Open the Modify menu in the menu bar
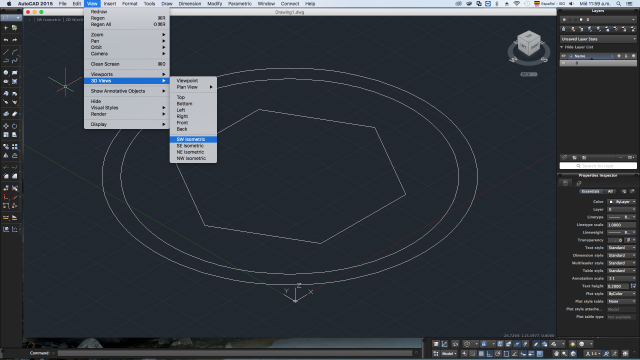 pos(214,4)
